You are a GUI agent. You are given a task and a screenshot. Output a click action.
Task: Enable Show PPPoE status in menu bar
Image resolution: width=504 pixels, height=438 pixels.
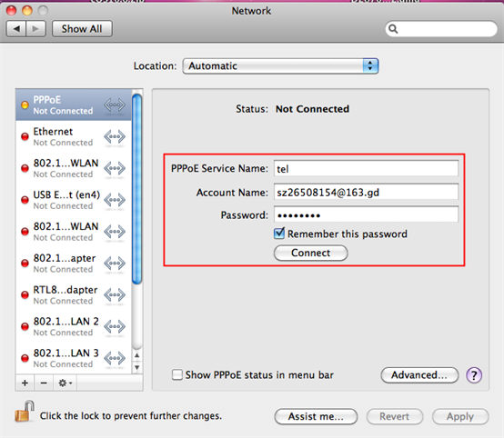pyautogui.click(x=176, y=374)
